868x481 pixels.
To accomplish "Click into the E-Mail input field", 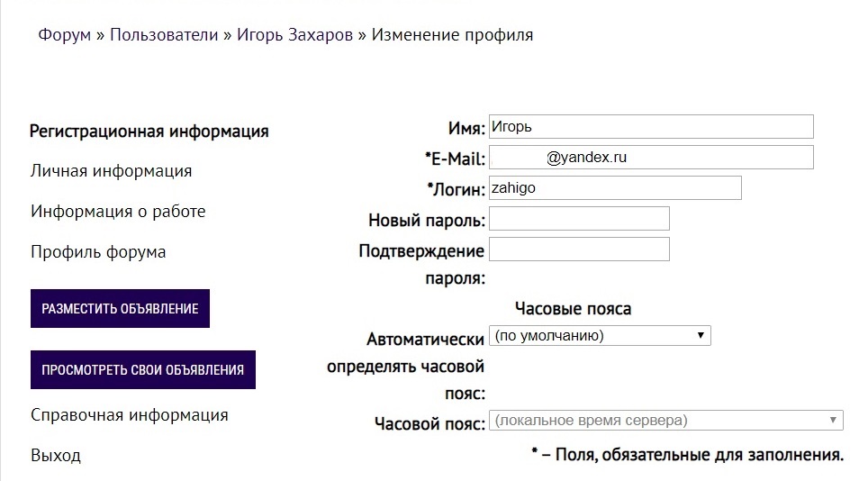I will point(650,158).
